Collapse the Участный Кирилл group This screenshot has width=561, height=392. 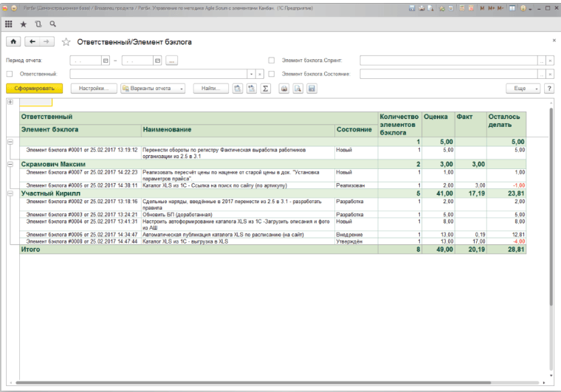coord(10,193)
